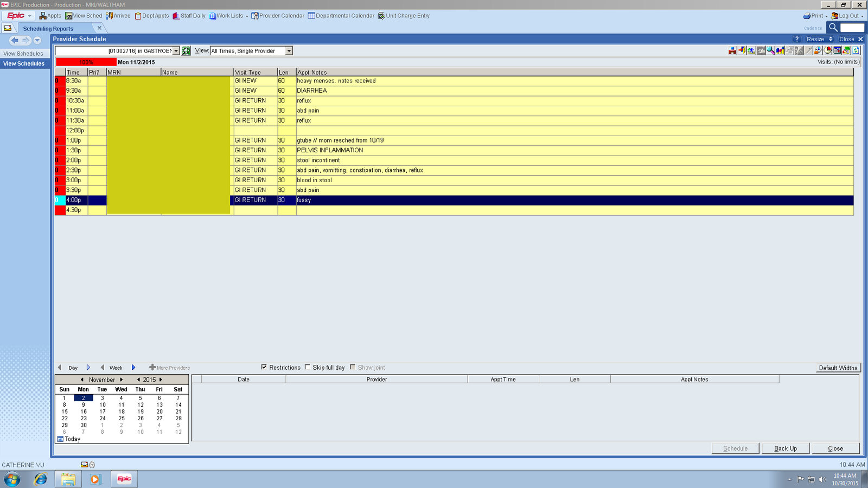Click the colored bar chart icon
The width and height of the screenshot is (868, 488).
click(780, 50)
